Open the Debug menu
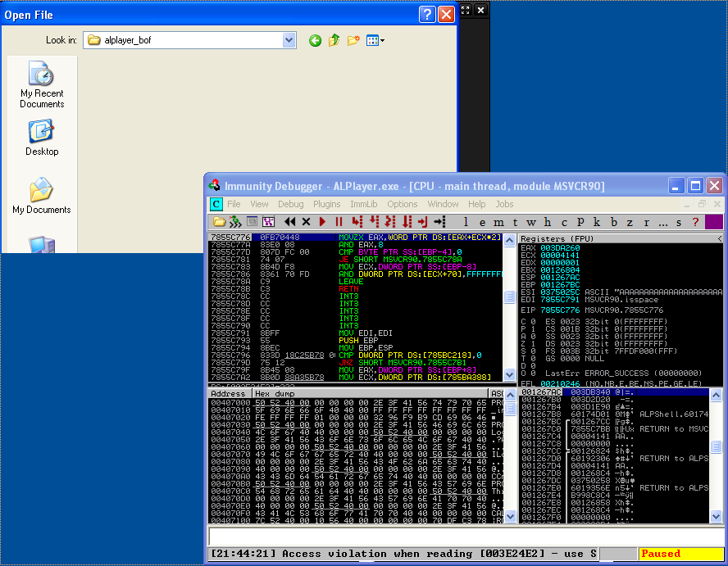Viewport: 728px width, 566px height. click(291, 204)
